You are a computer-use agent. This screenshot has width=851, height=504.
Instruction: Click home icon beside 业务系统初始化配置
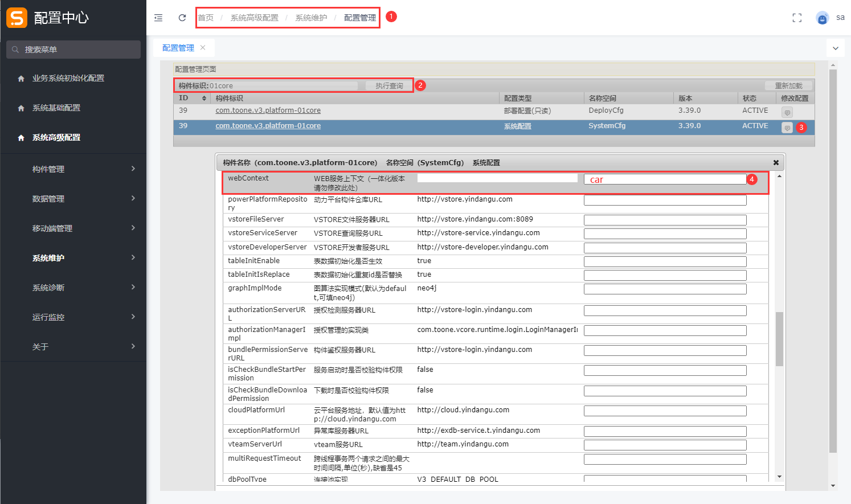[21, 79]
